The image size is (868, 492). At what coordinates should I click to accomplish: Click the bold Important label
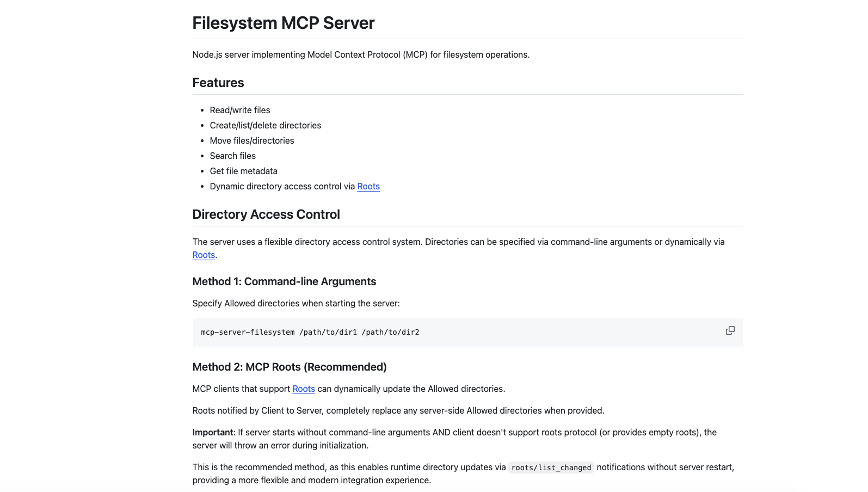(x=213, y=432)
